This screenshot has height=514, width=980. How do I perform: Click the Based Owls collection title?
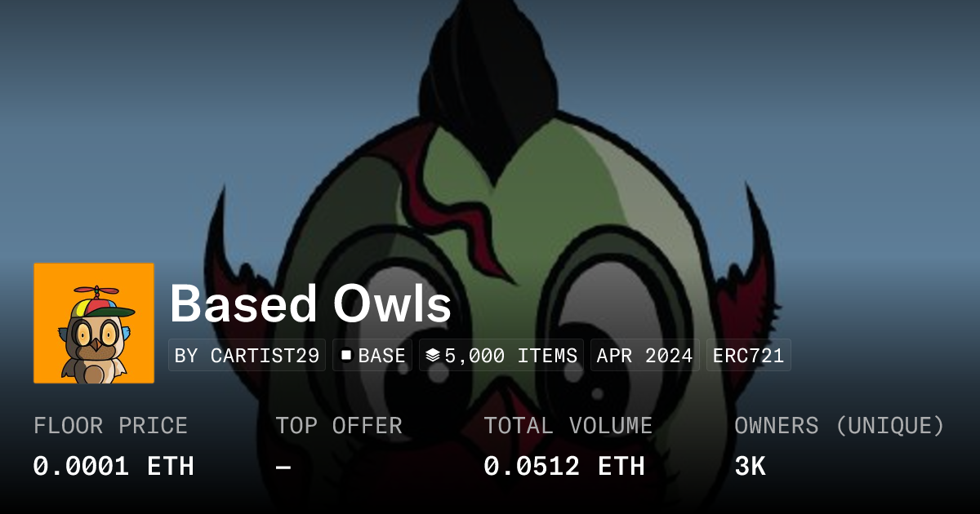310,304
